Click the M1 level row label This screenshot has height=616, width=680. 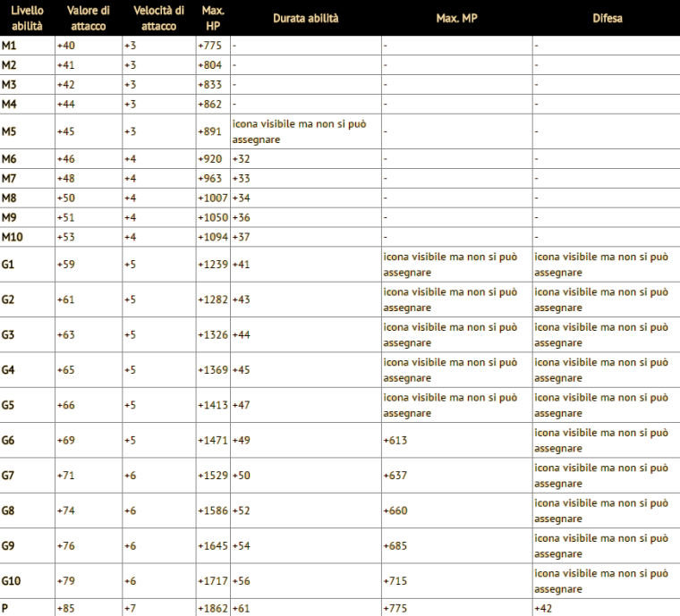[9, 46]
